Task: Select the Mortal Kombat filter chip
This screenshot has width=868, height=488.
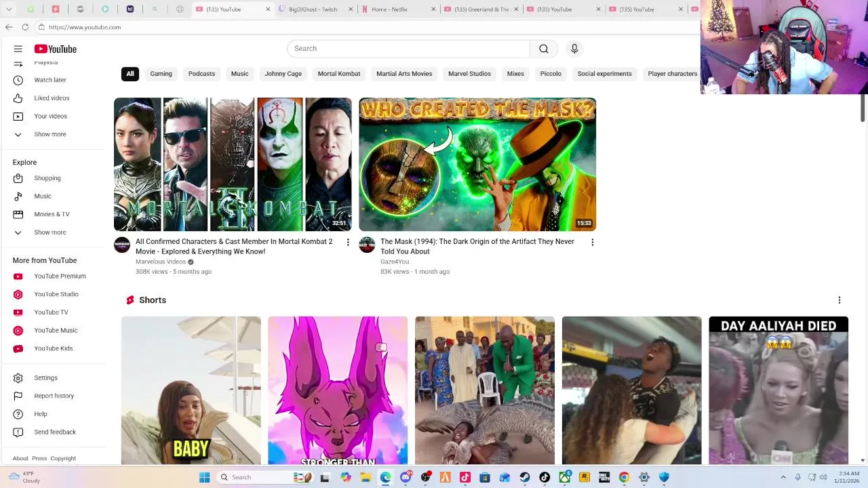Action: pos(339,74)
